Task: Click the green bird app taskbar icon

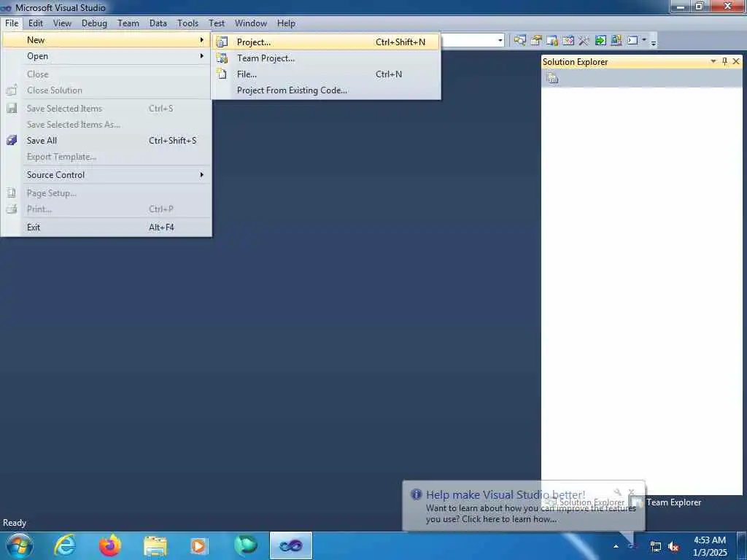Action: coord(246,545)
